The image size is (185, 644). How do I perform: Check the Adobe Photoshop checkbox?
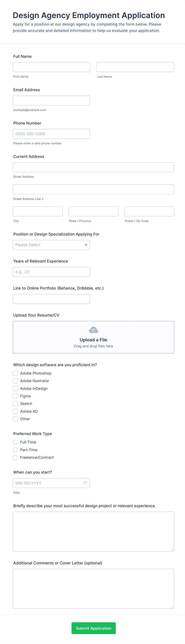click(15, 373)
